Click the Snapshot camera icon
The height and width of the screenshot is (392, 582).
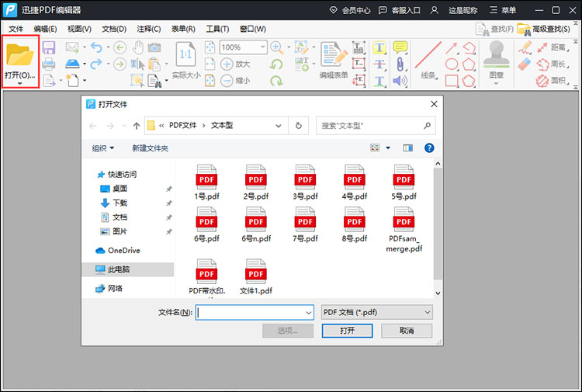pos(154,47)
